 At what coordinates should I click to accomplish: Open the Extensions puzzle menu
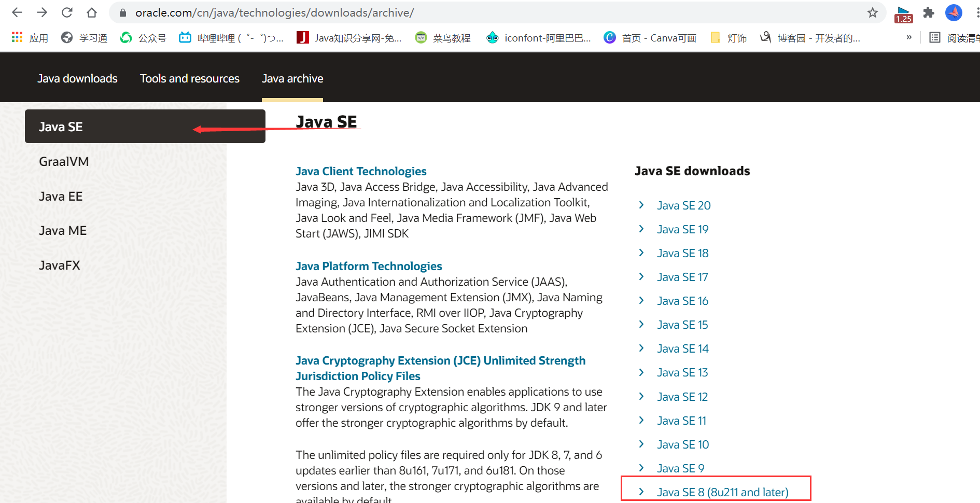click(x=929, y=12)
